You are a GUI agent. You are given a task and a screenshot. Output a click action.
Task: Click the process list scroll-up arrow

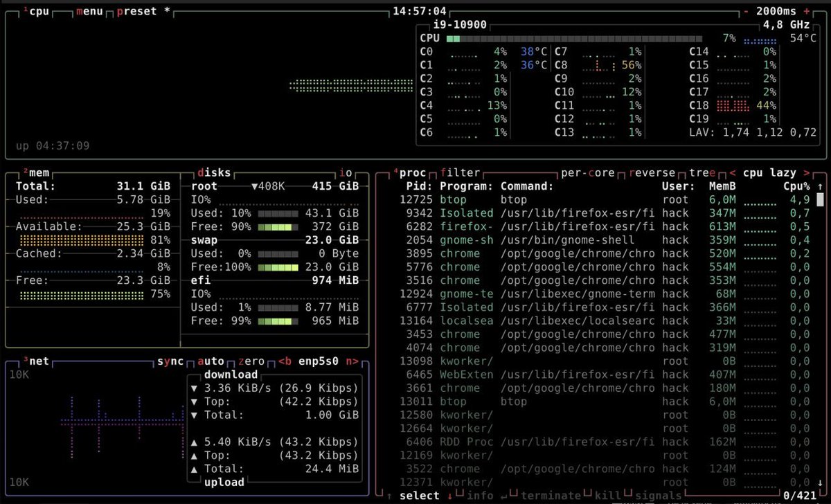click(821, 186)
